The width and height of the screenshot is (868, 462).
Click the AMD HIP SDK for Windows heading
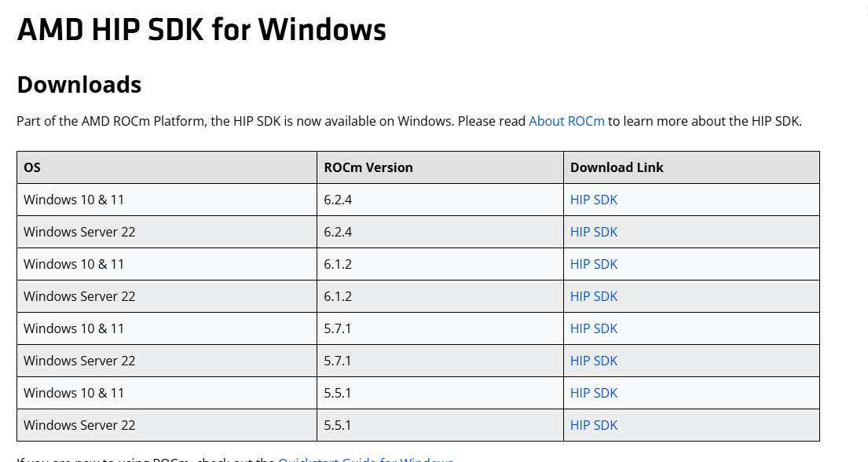tap(201, 30)
